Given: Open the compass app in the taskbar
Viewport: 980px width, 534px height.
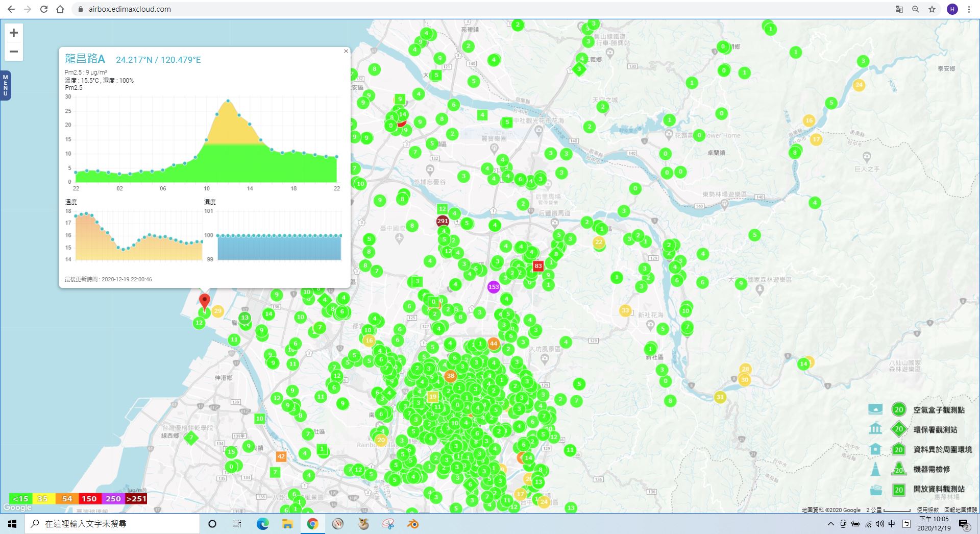Looking at the screenshot, I should [337, 524].
